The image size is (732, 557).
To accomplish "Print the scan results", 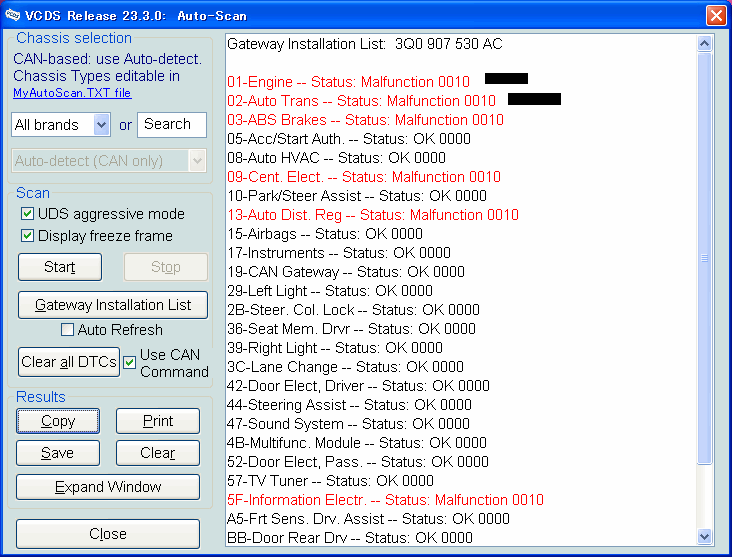I will (158, 421).
